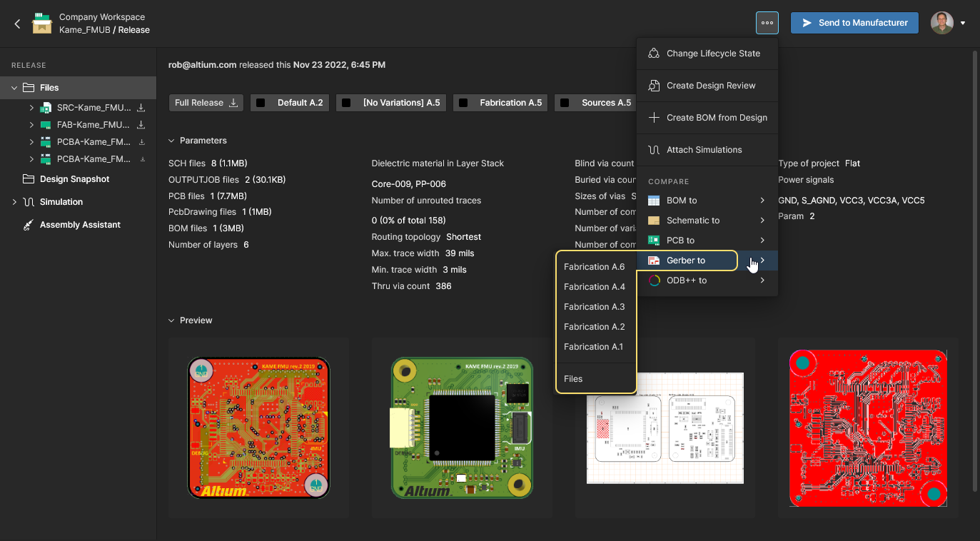This screenshot has width=980, height=541.
Task: Choose Create BOM from Design
Action: [x=707, y=118]
